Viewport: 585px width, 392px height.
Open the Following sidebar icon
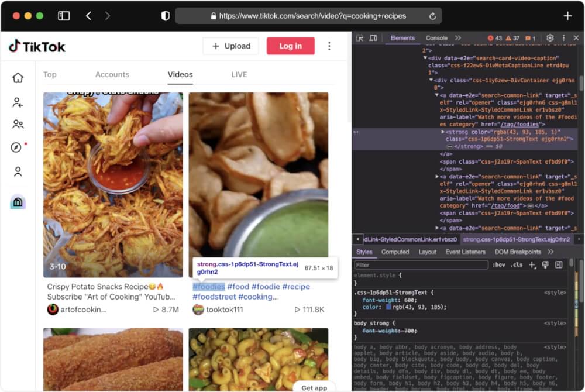click(x=18, y=102)
